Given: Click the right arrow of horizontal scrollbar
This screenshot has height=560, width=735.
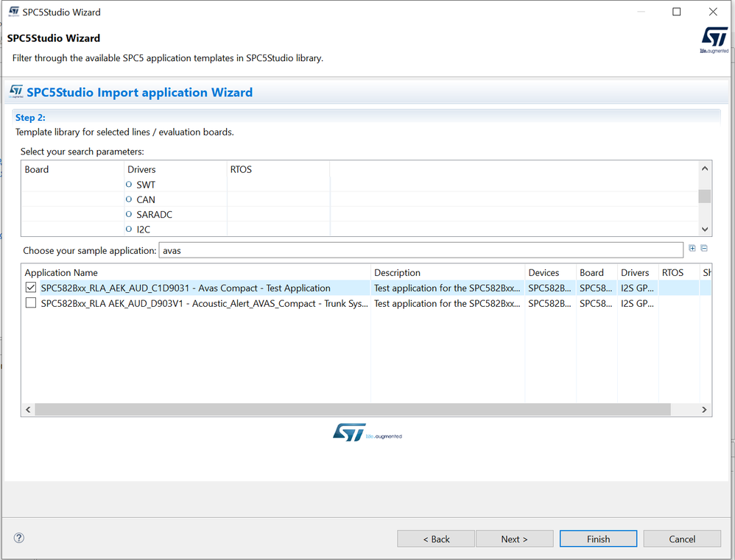Looking at the screenshot, I should point(704,410).
